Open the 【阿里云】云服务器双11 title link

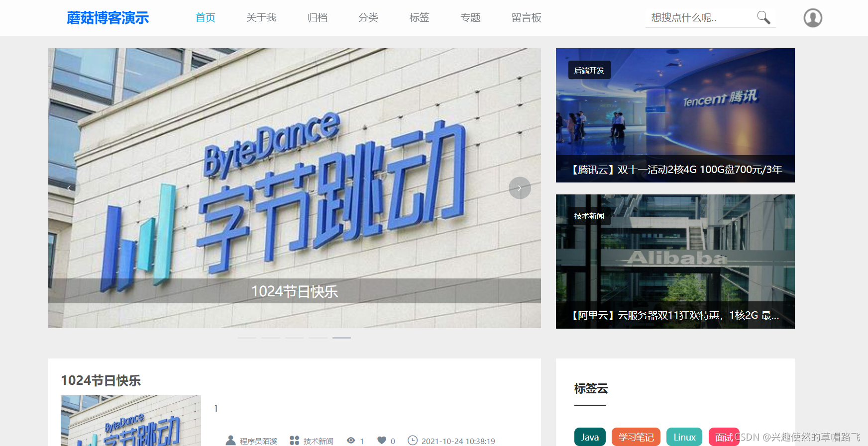pyautogui.click(x=674, y=315)
